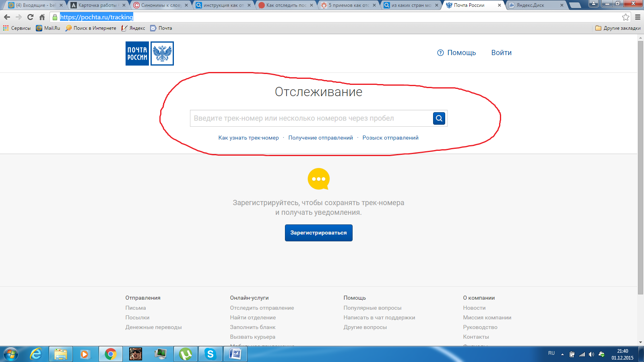Switch to 5 приемов как отс tab
Viewport: 644px width, 362px height.
[x=349, y=5]
